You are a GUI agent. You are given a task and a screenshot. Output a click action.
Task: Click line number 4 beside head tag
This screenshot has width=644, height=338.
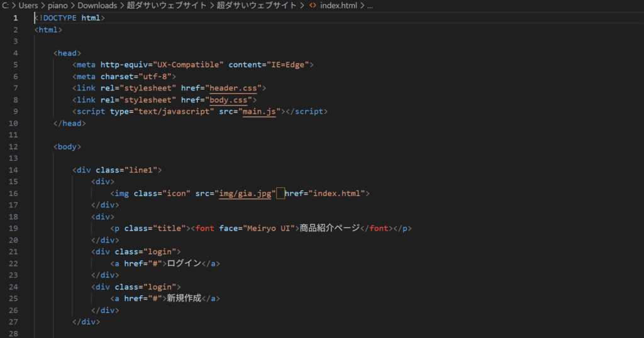coord(15,53)
